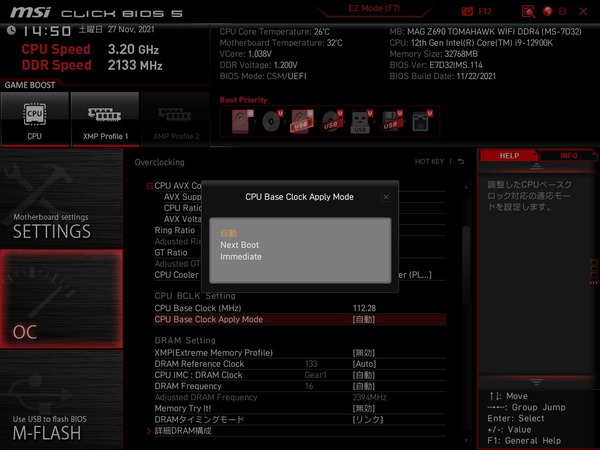Choose Immediate option in popup
Image resolution: width=600 pixels, height=450 pixels.
point(241,257)
